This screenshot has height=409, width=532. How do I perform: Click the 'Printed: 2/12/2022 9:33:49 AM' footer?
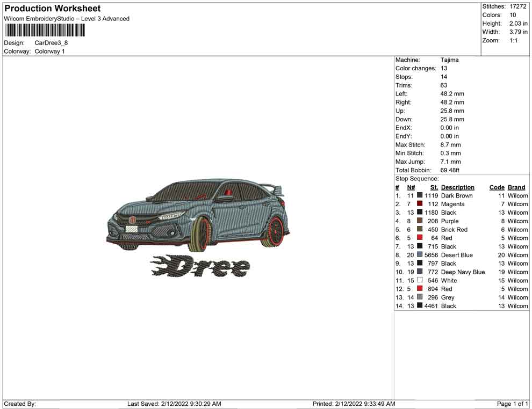[354, 404]
